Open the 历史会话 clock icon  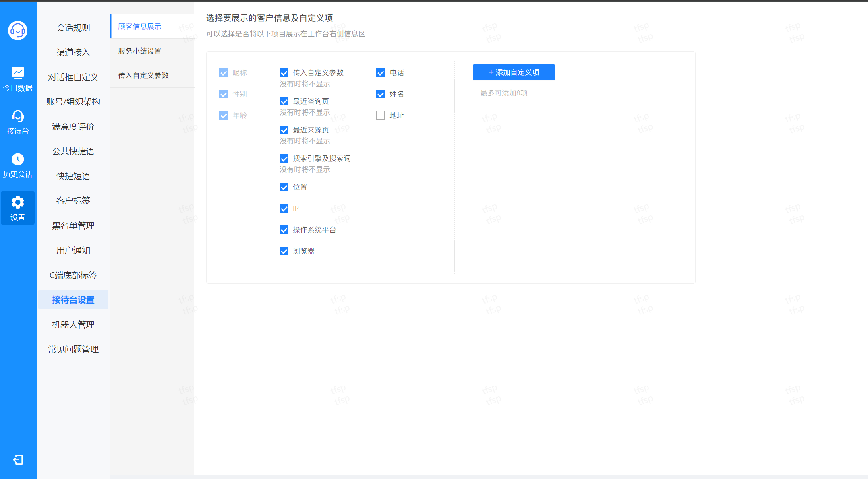click(x=18, y=159)
